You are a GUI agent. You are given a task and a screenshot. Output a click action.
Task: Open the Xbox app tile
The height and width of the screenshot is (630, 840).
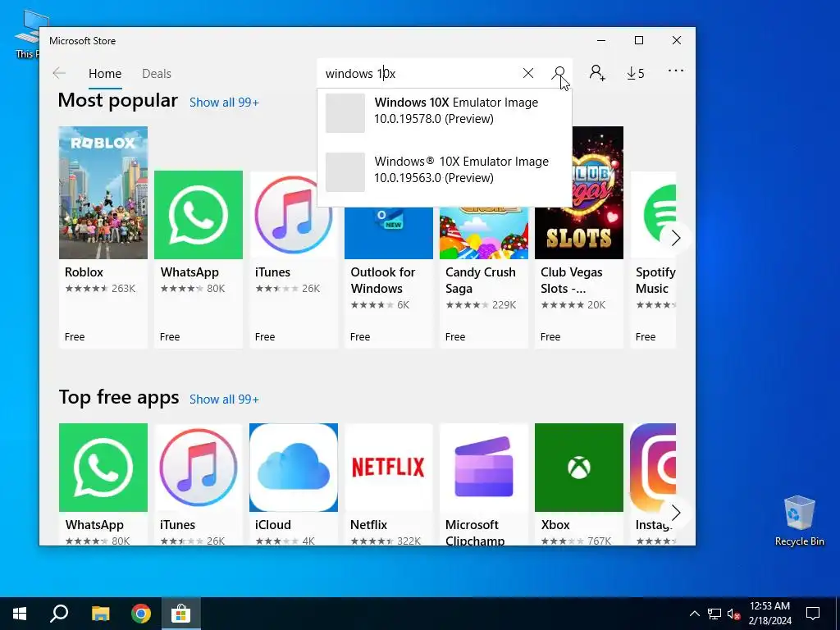coord(579,484)
